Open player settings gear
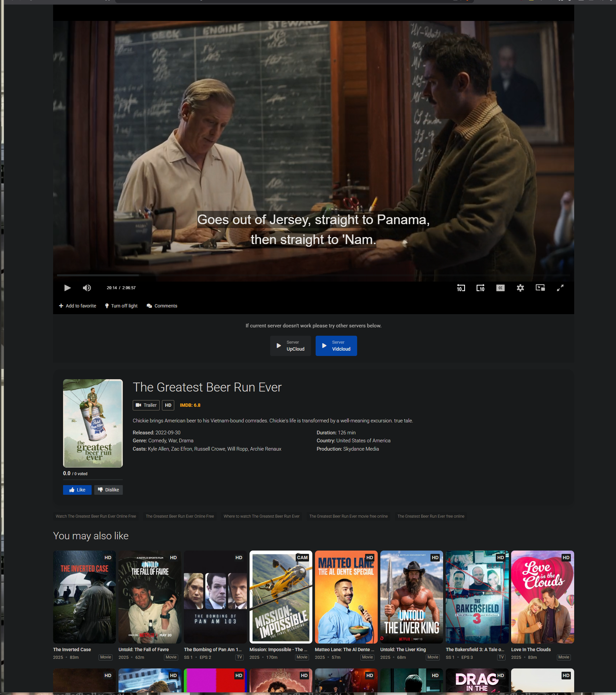This screenshot has width=616, height=695. click(x=520, y=288)
